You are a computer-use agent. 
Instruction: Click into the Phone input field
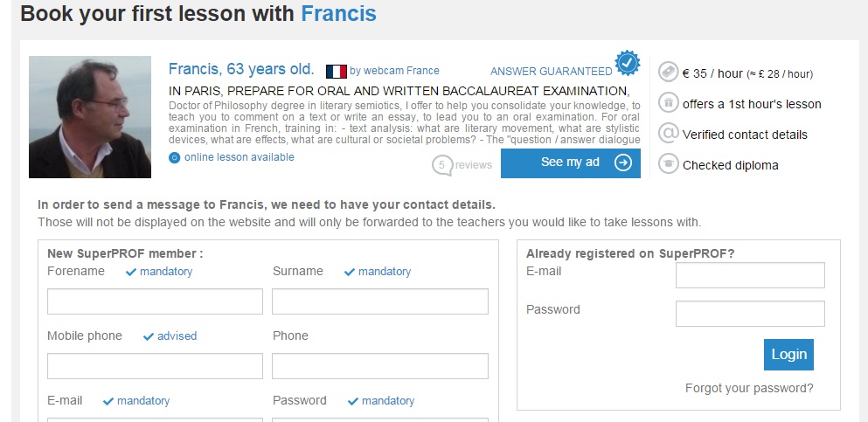379,366
